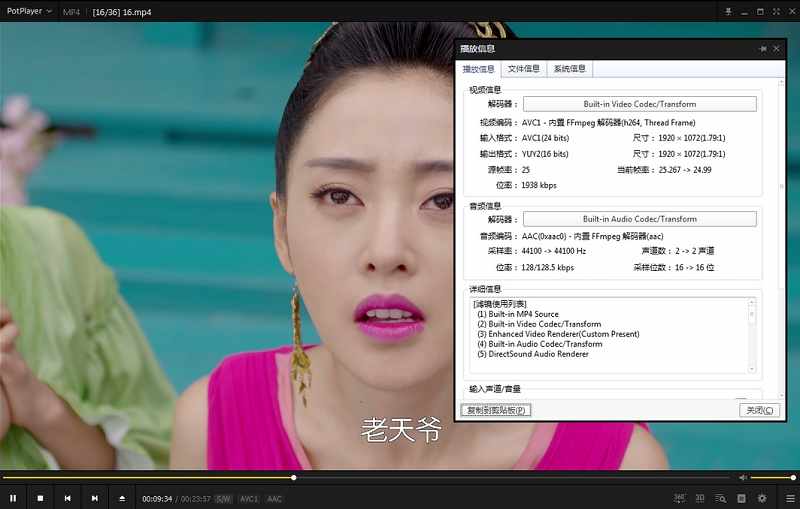Switch to the 文件信息 tab

523,69
